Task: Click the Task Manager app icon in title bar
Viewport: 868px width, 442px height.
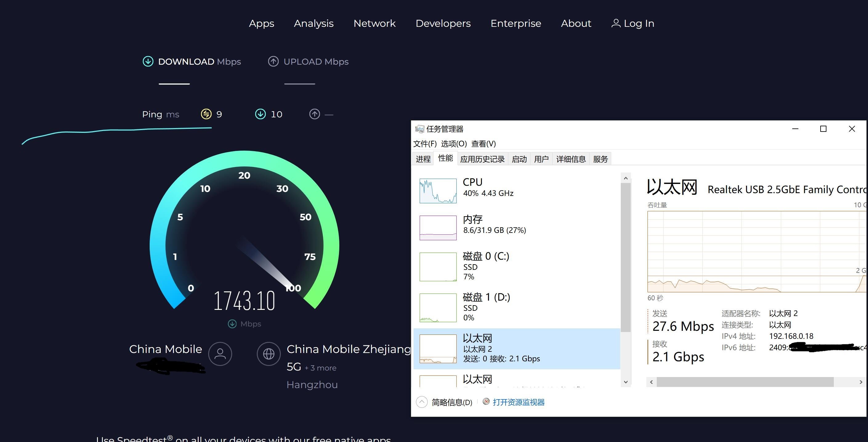Action: (419, 129)
